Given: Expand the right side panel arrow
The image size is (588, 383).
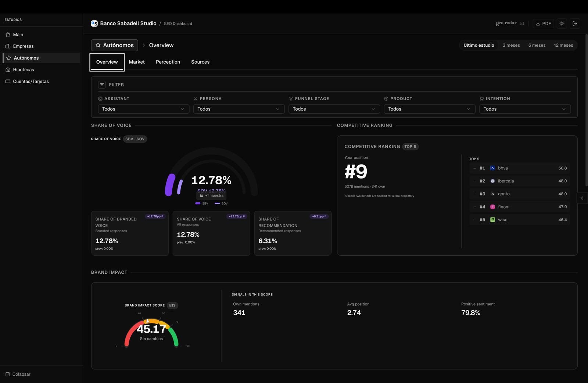Looking at the screenshot, I should pyautogui.click(x=582, y=198).
